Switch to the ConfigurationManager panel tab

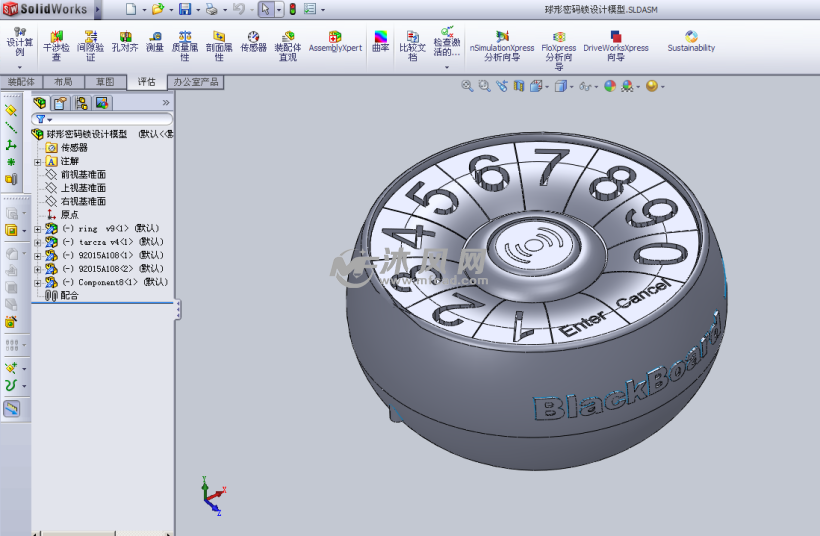click(x=81, y=103)
